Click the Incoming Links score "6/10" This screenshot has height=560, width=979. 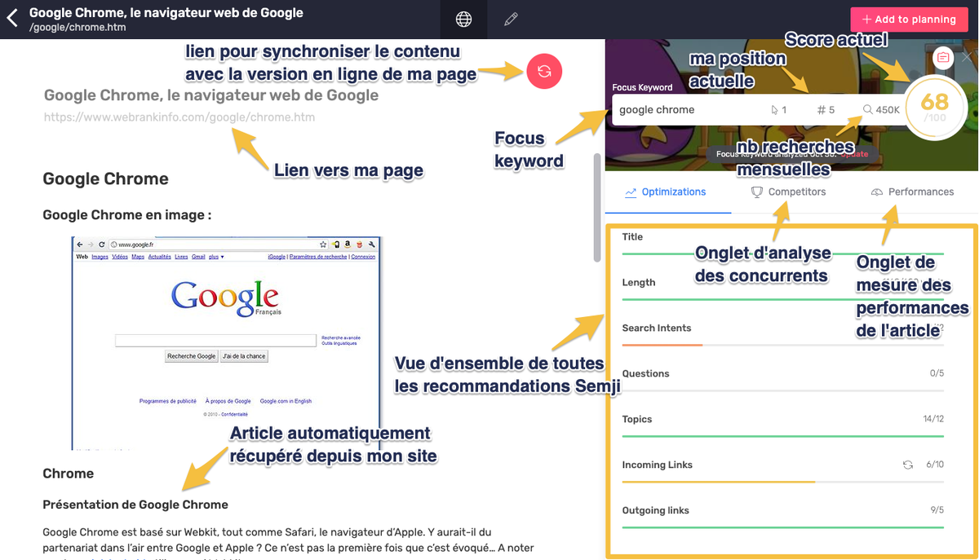tap(935, 465)
